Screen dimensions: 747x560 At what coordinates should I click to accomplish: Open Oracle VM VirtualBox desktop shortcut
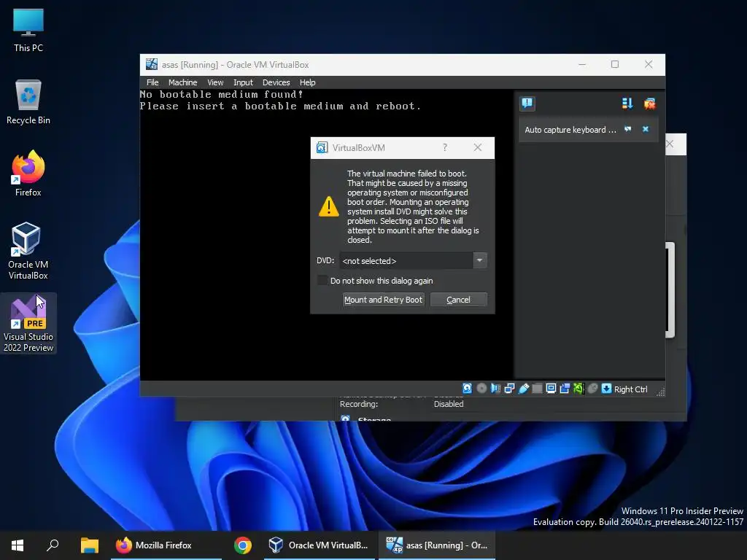(x=28, y=251)
